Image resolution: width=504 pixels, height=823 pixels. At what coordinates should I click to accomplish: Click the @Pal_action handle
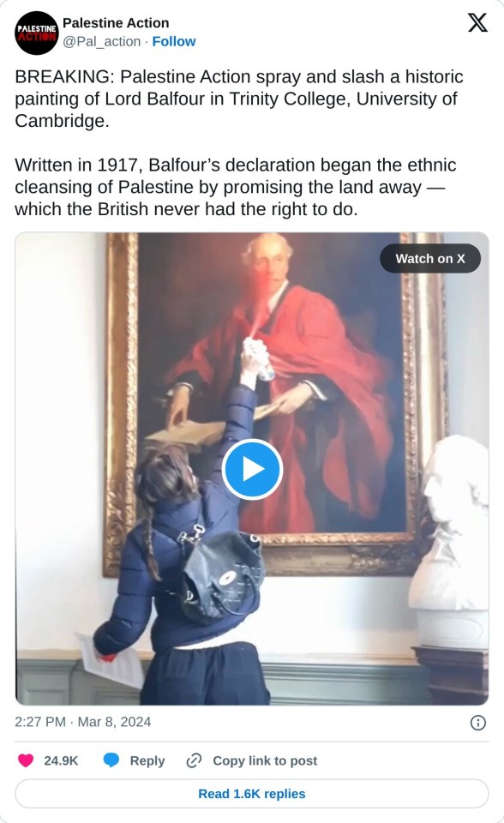pyautogui.click(x=102, y=41)
